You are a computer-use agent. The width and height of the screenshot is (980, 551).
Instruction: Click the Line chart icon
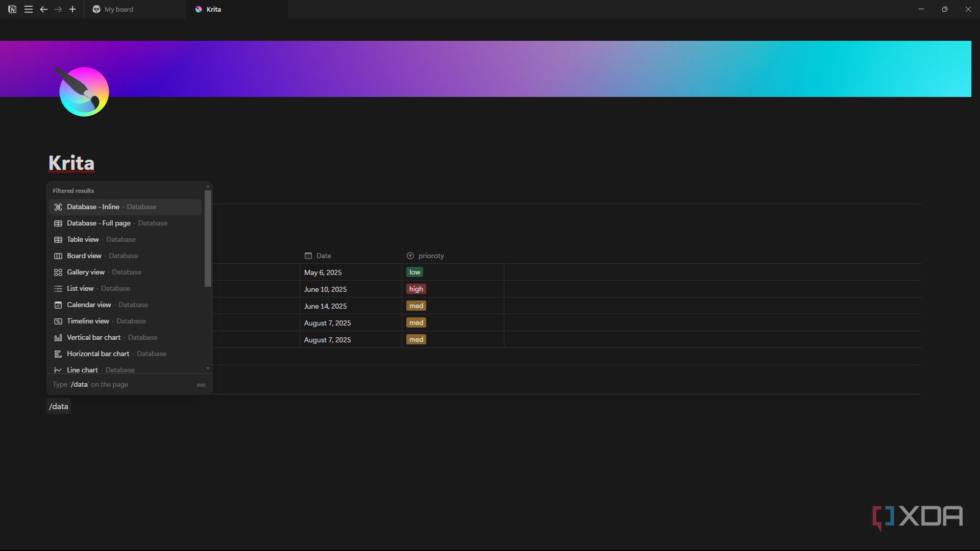click(x=58, y=370)
